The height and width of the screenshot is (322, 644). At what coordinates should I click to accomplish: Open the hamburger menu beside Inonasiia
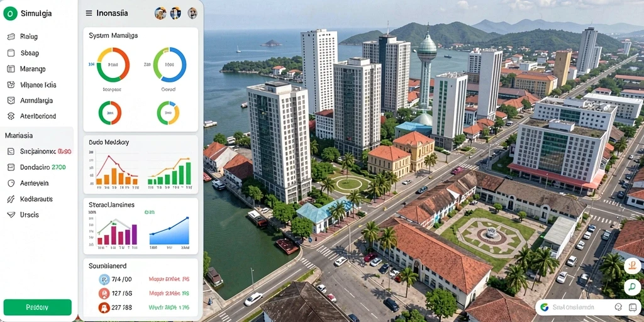point(89,13)
